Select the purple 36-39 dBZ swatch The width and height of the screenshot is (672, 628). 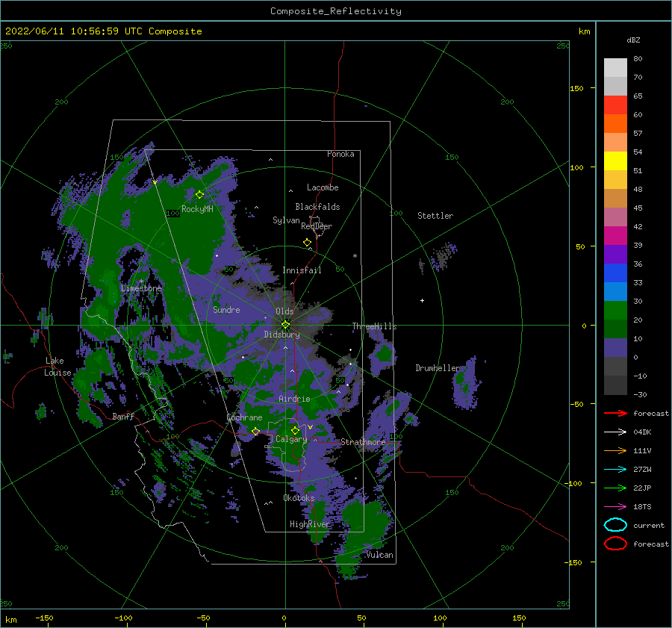coord(615,255)
